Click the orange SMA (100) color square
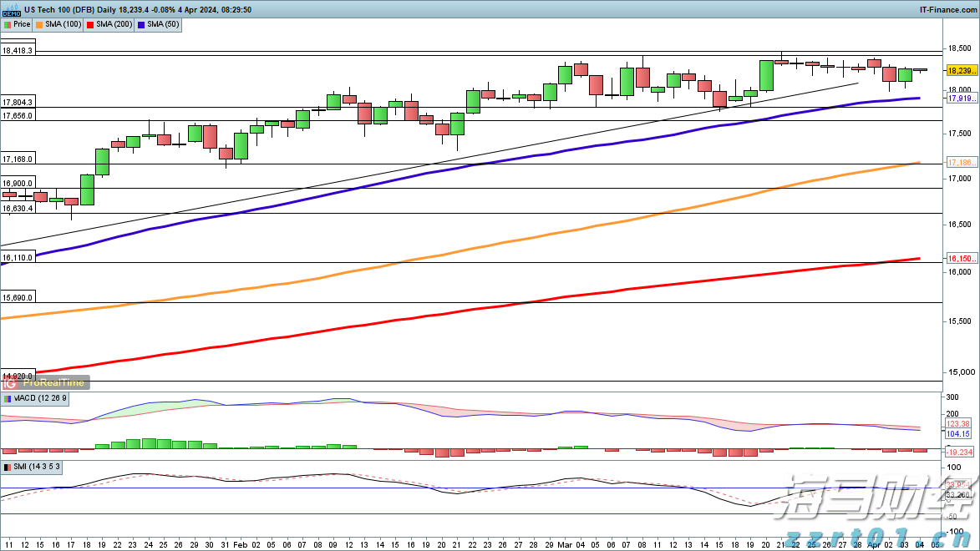This screenshot has width=980, height=551. click(x=40, y=25)
